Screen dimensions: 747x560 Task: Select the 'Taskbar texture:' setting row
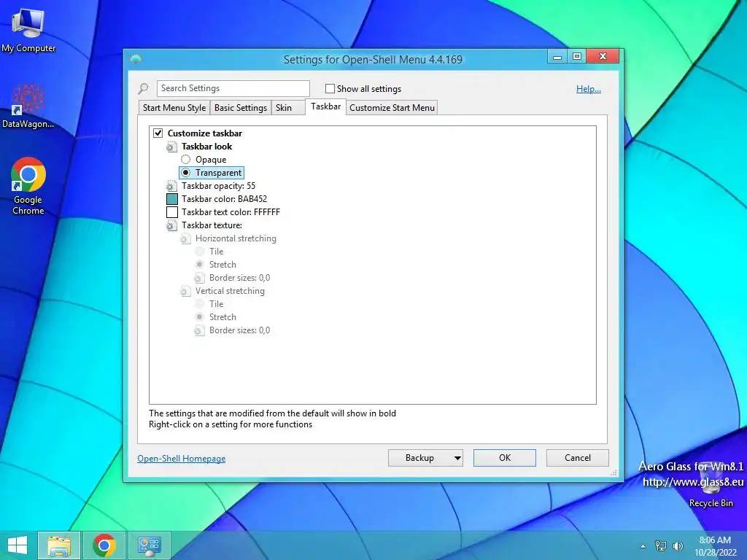pyautogui.click(x=212, y=225)
